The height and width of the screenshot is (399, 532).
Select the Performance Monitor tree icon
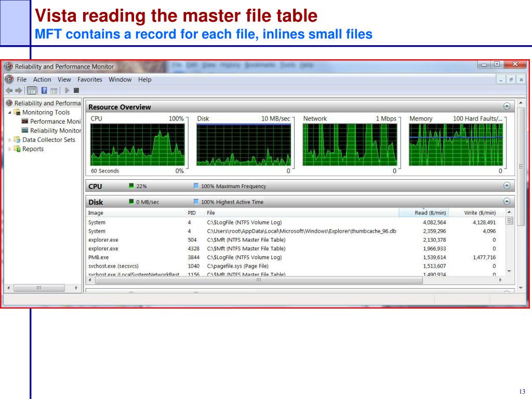[x=25, y=121]
